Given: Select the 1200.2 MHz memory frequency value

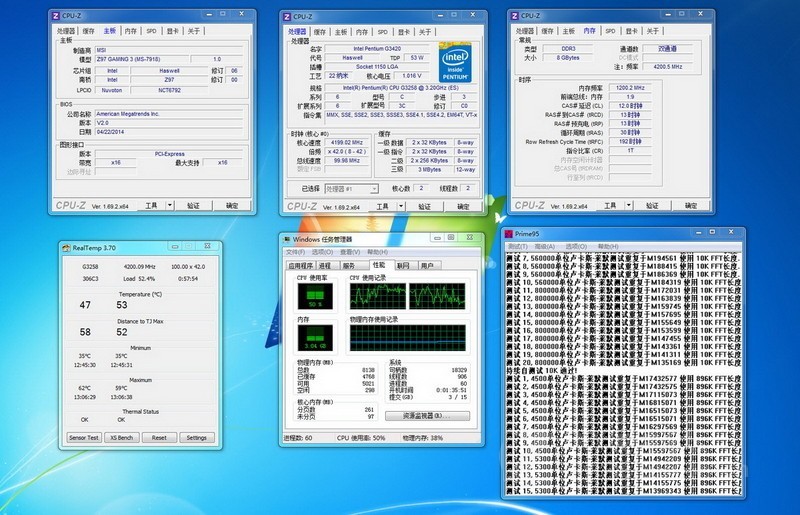Looking at the screenshot, I should coord(630,88).
